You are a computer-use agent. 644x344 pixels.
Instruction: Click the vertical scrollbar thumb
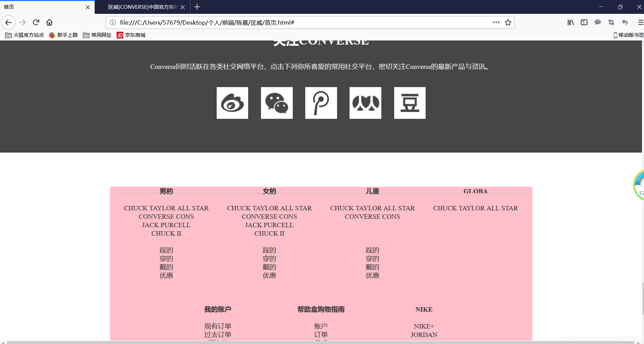pyautogui.click(x=643, y=299)
